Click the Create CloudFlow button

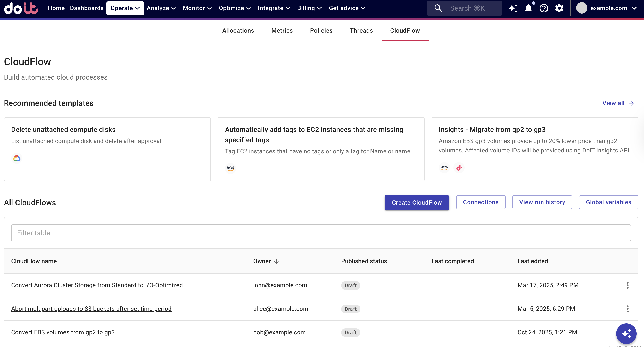(x=417, y=203)
